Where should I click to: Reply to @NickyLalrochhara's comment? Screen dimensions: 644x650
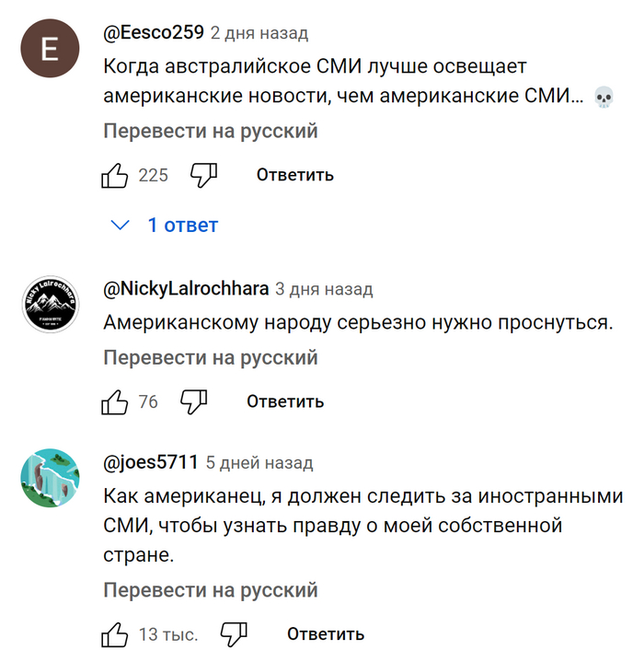285,401
